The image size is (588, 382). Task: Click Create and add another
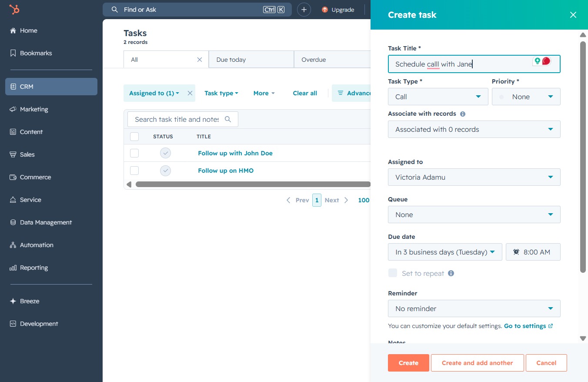477,363
